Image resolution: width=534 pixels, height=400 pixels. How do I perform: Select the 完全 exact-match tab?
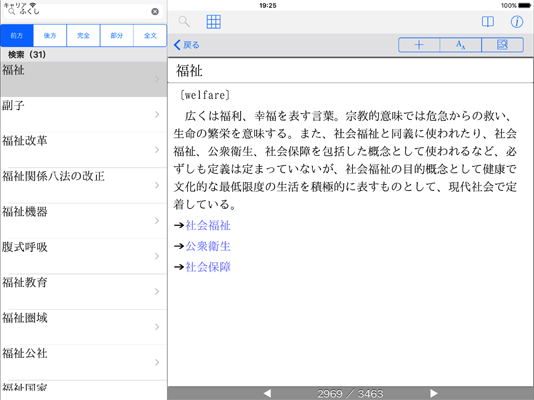(83, 35)
